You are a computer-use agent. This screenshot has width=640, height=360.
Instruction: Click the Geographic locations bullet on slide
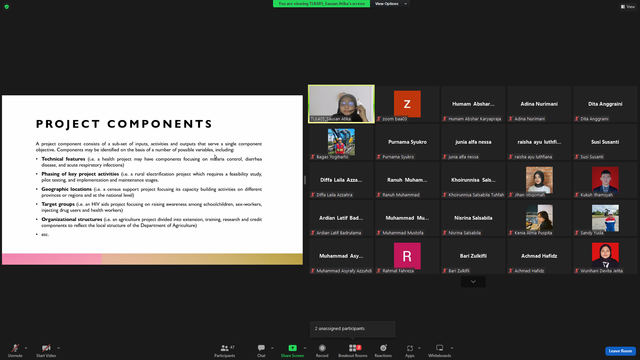pyautogui.click(x=149, y=192)
